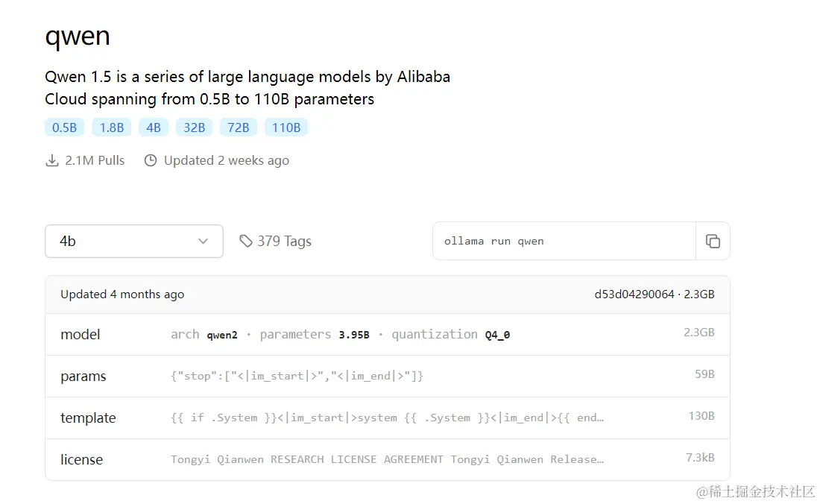This screenshot has width=820, height=504.
Task: Click the tag icon beside 379 Tags
Action: pos(246,241)
